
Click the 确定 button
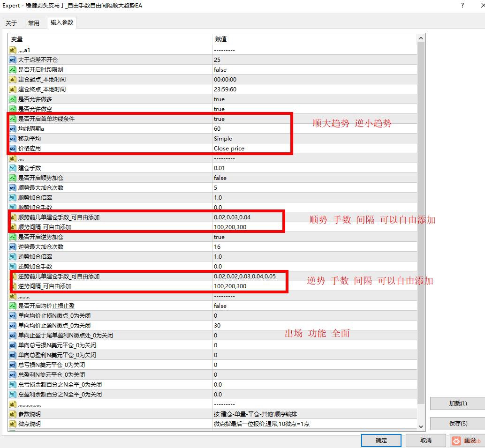(x=381, y=441)
